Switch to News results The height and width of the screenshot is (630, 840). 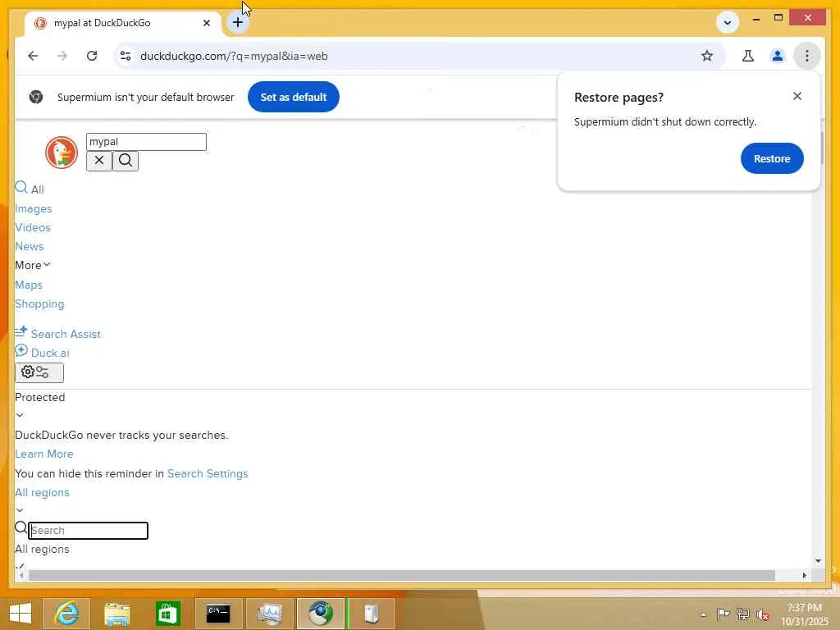pyautogui.click(x=30, y=246)
